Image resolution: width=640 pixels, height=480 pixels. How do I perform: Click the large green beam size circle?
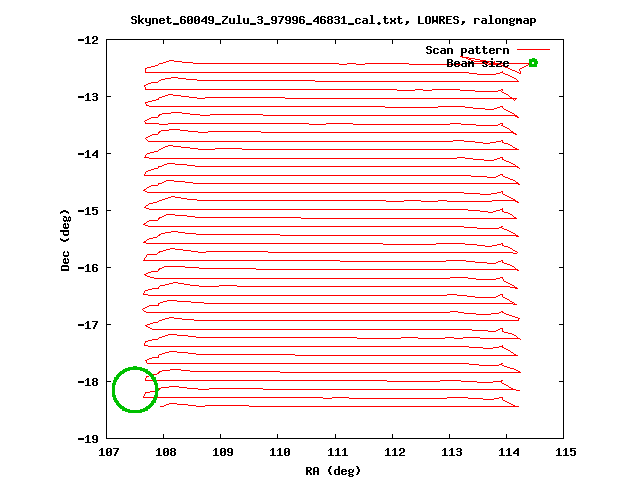tap(135, 389)
